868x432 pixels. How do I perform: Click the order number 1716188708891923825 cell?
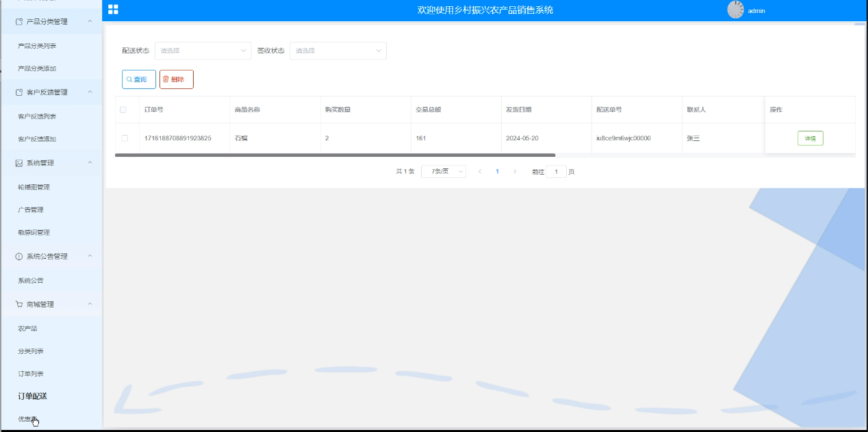[178, 138]
